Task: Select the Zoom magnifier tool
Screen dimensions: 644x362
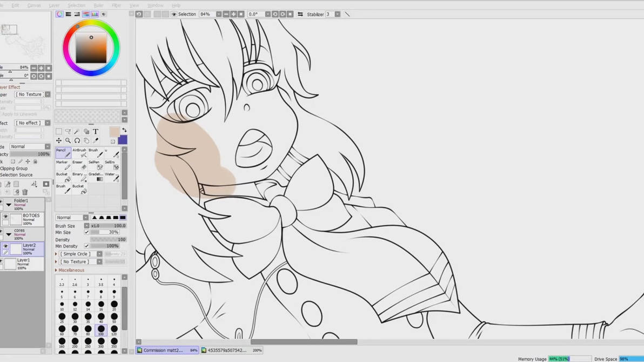Action: coord(68,140)
